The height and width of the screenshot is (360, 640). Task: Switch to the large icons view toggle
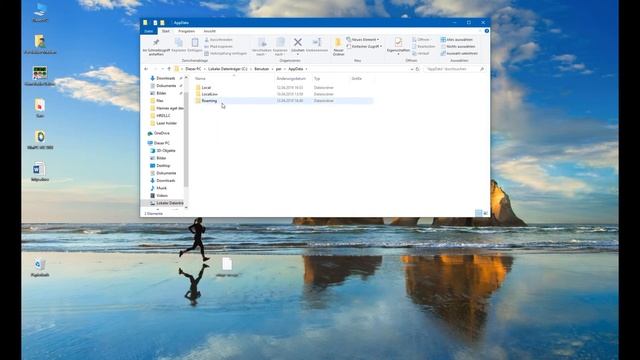click(x=486, y=213)
